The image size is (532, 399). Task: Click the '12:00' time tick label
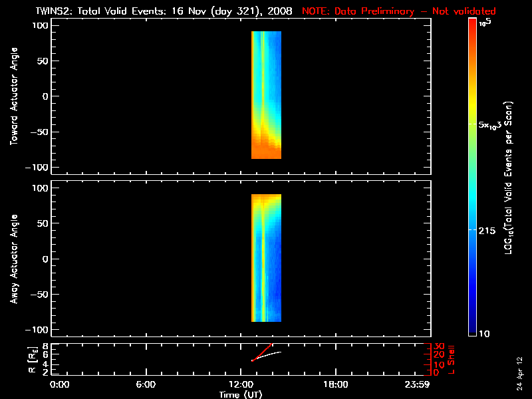point(241,384)
